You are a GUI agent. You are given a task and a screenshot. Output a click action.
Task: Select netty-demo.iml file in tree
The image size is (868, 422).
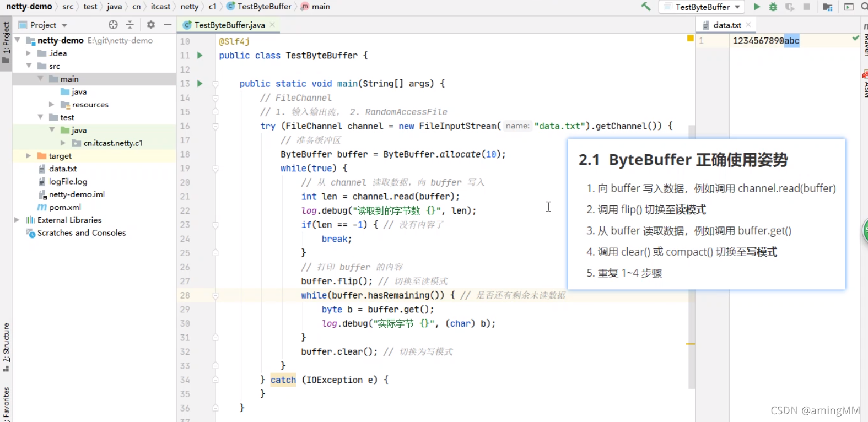pos(77,194)
